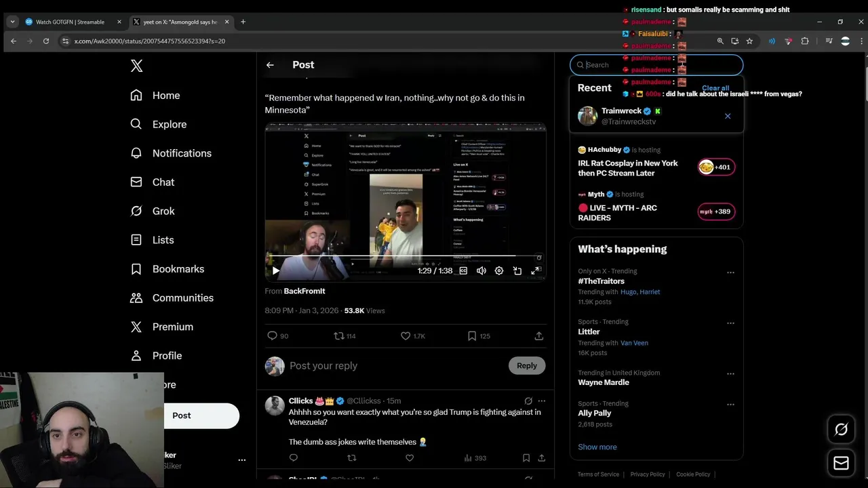868x488 pixels.
Task: Open browser tab search dropdown
Action: (12, 22)
